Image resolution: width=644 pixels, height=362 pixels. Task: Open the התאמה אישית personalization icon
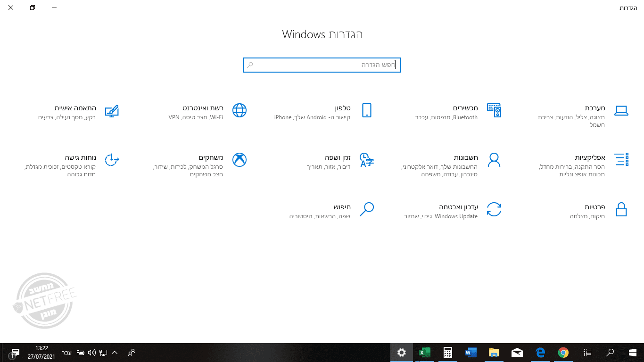click(112, 111)
